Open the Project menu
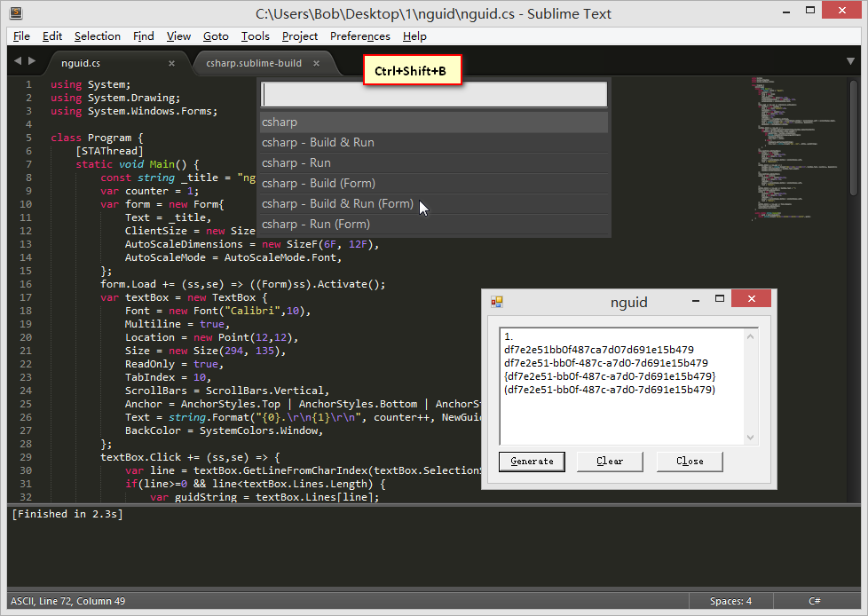 (x=299, y=36)
